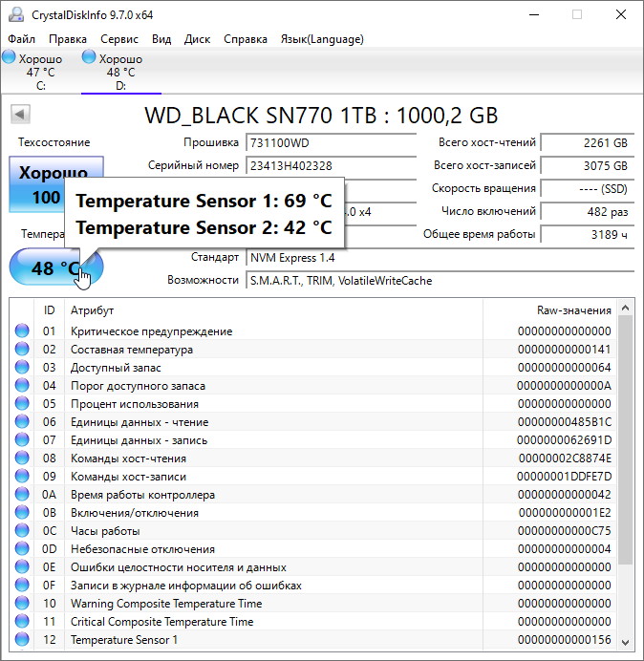Image resolution: width=644 pixels, height=661 pixels.
Task: Click the total host reads value 2261 GB
Action: 588,143
